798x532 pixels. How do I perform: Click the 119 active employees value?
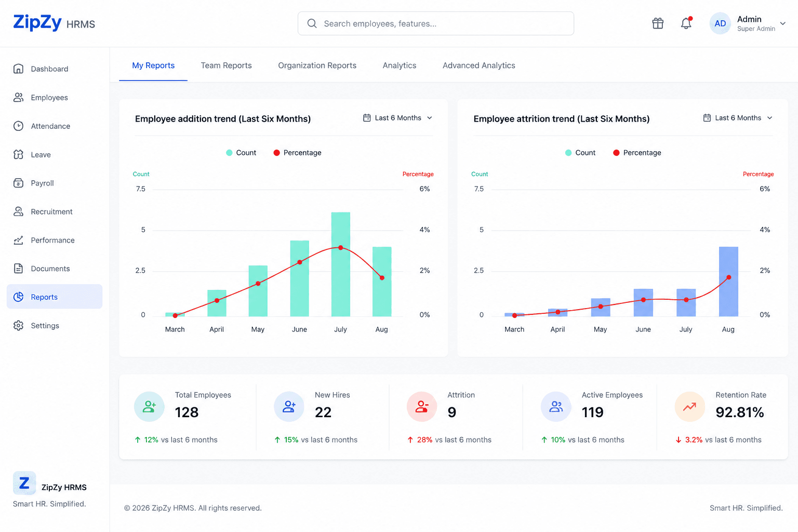[x=593, y=413]
